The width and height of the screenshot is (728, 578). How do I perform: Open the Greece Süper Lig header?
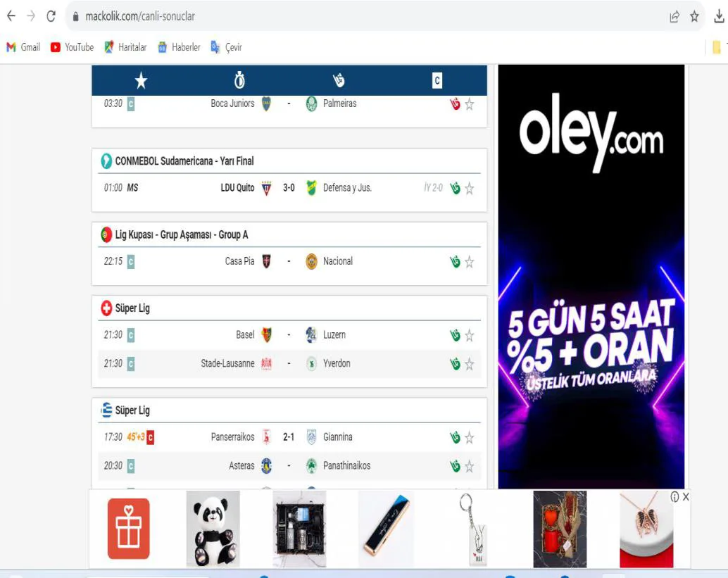132,410
